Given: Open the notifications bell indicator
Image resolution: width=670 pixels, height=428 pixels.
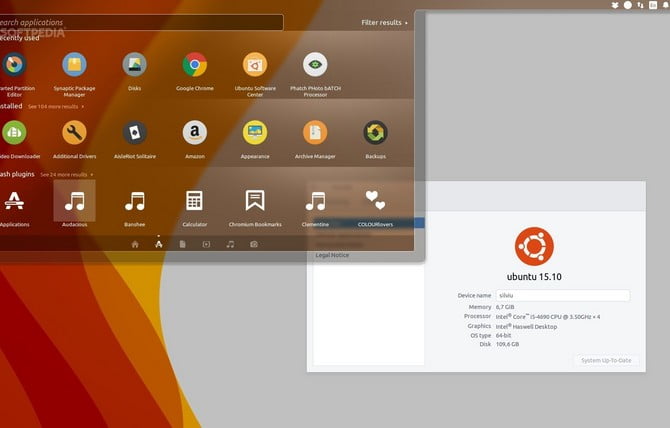Looking at the screenshot, I should tap(666, 5).
